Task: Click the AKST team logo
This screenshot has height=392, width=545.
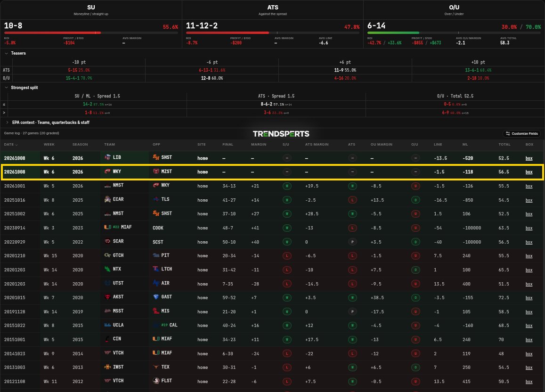Action: coord(108,297)
